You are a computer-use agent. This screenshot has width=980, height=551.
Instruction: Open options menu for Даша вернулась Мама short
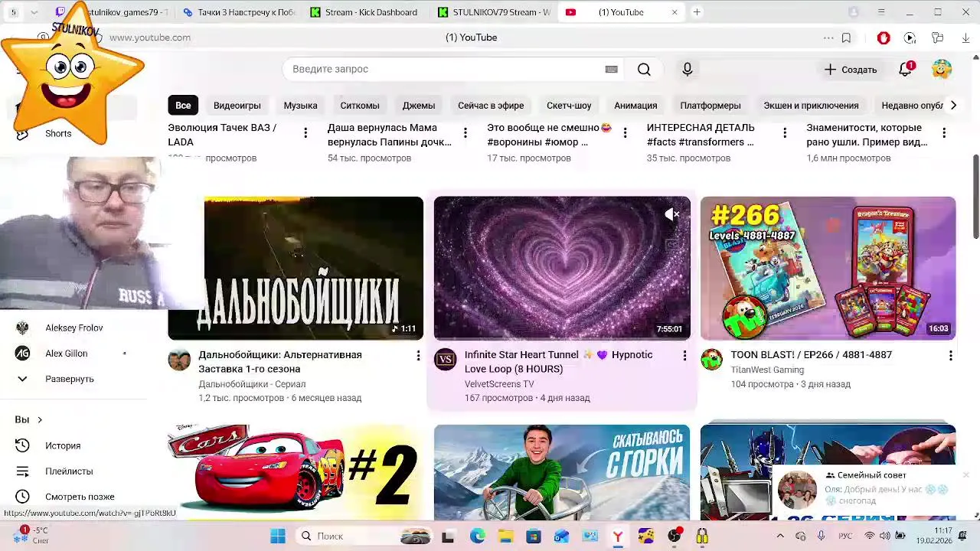click(x=465, y=133)
